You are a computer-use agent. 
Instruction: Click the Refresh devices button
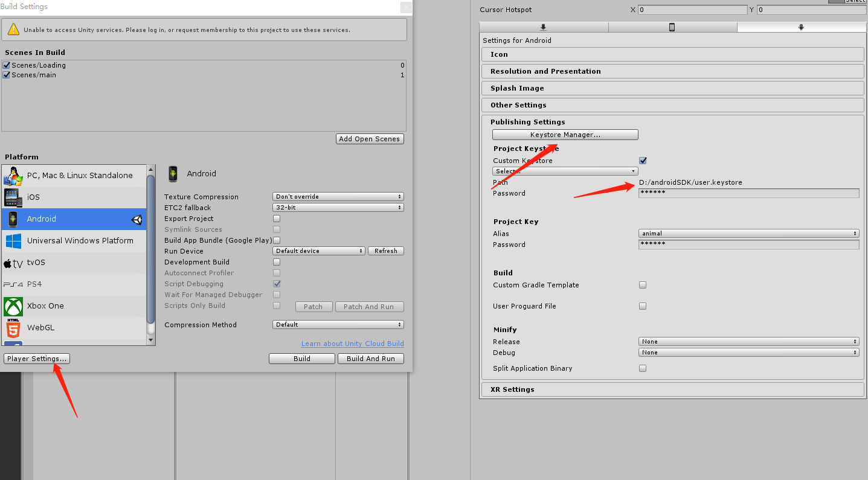(x=386, y=251)
